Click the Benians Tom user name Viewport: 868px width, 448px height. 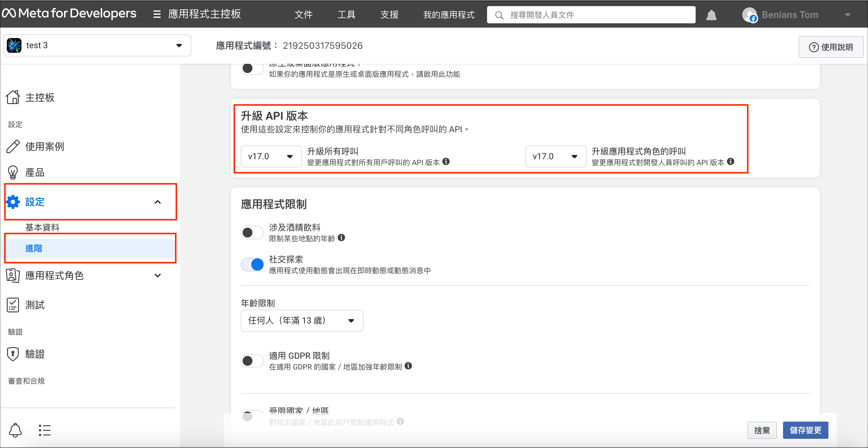click(790, 15)
